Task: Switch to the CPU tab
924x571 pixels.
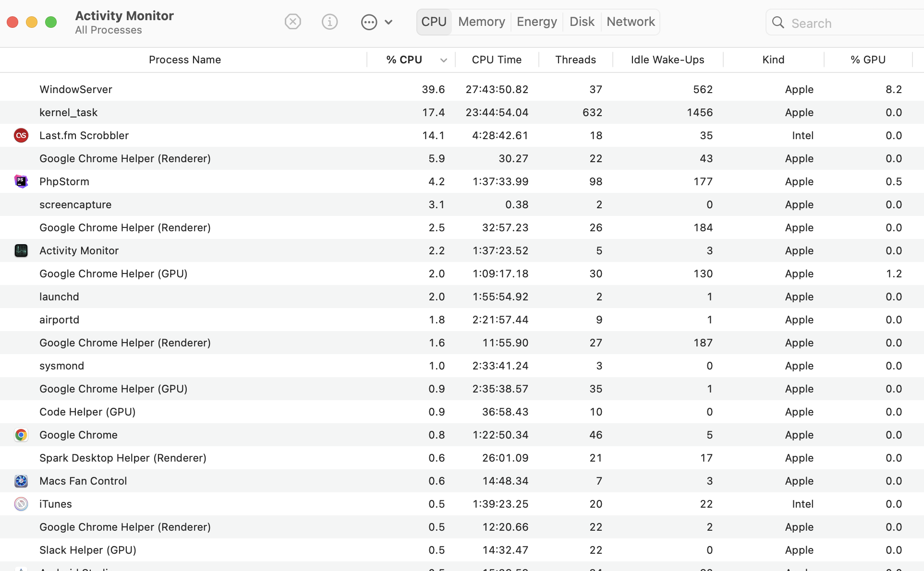Action: click(x=434, y=22)
